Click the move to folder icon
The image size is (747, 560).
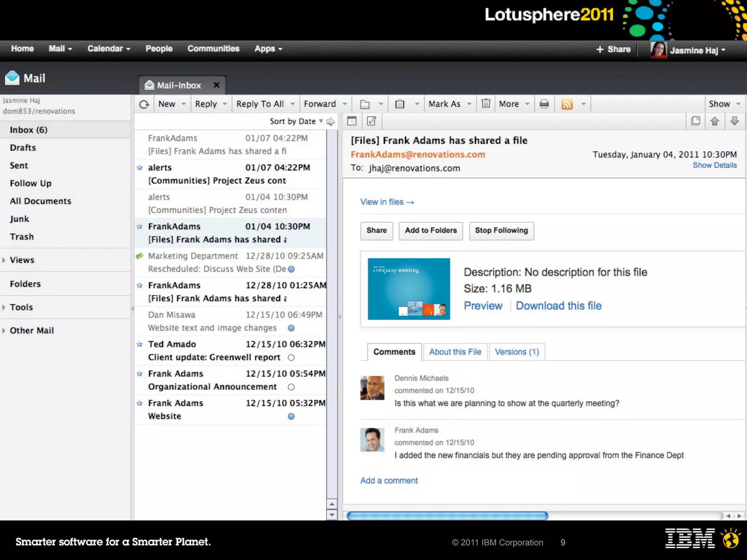click(x=365, y=104)
